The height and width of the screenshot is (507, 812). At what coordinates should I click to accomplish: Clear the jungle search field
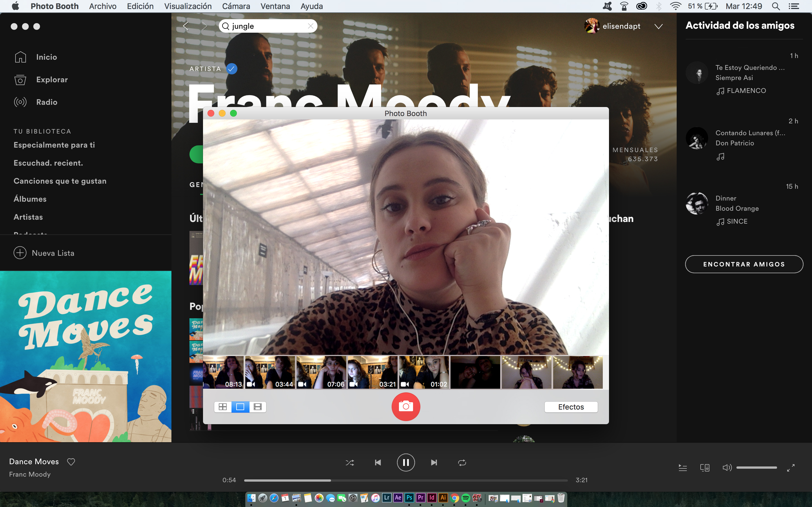click(311, 26)
